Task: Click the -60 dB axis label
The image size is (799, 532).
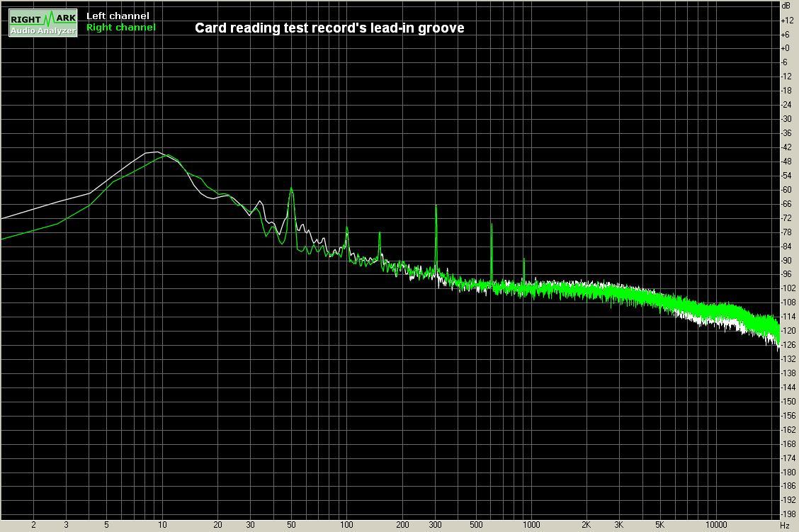Action: (787, 190)
